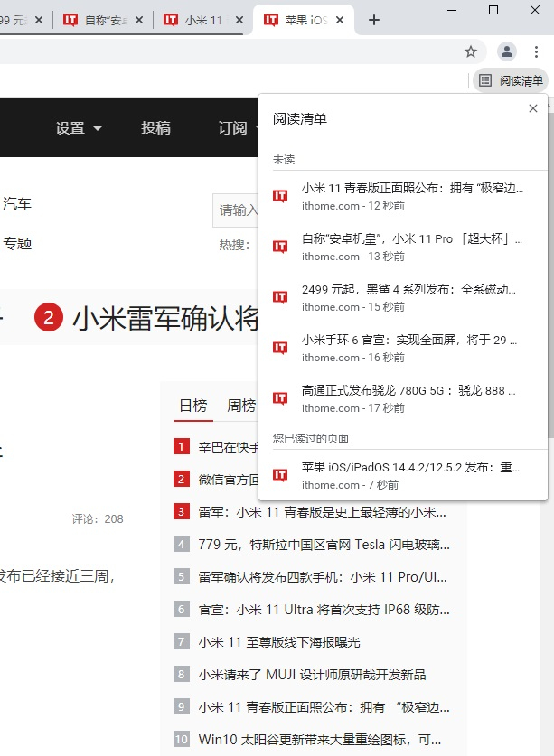Close the 小米 11 tab
Screen dimensions: 554x756
[239, 20]
